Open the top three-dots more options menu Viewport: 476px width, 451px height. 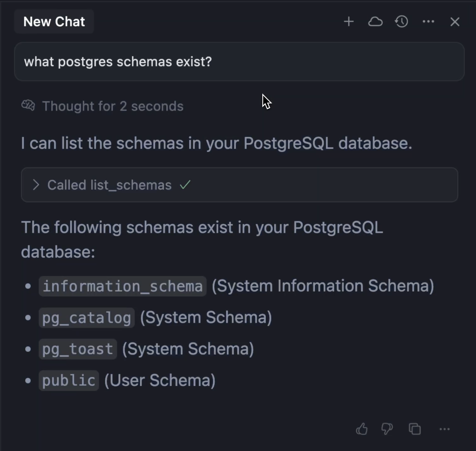click(428, 22)
